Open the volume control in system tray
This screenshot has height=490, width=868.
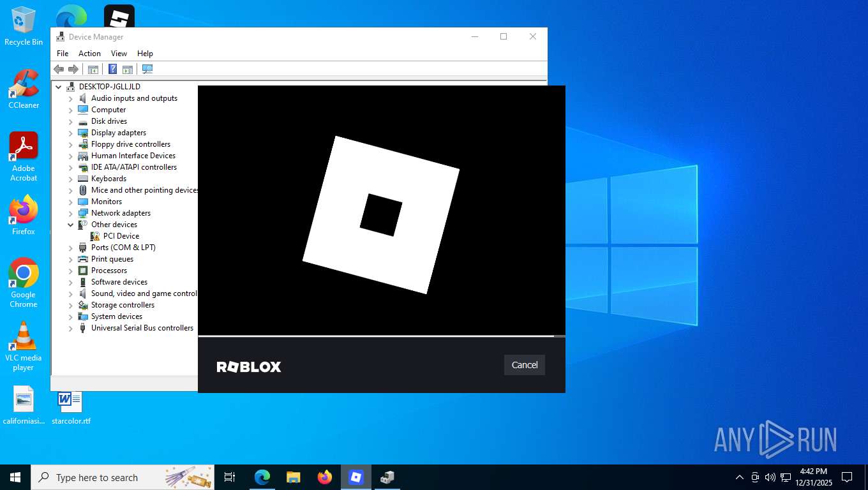coord(770,477)
